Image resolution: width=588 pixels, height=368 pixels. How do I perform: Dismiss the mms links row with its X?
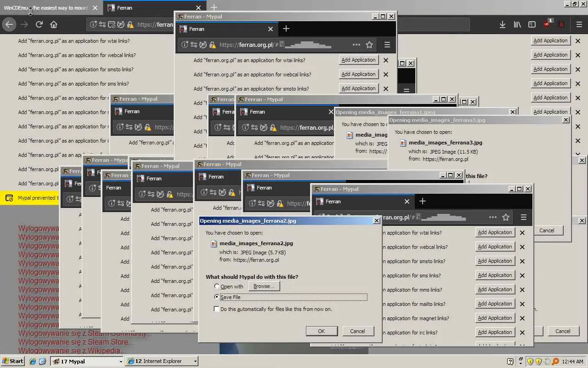coord(522,290)
